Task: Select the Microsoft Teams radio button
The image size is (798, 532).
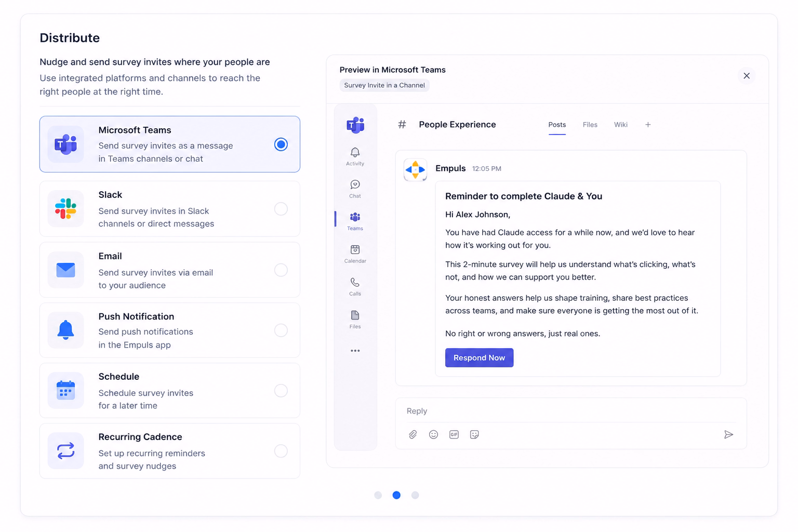Action: pos(281,144)
